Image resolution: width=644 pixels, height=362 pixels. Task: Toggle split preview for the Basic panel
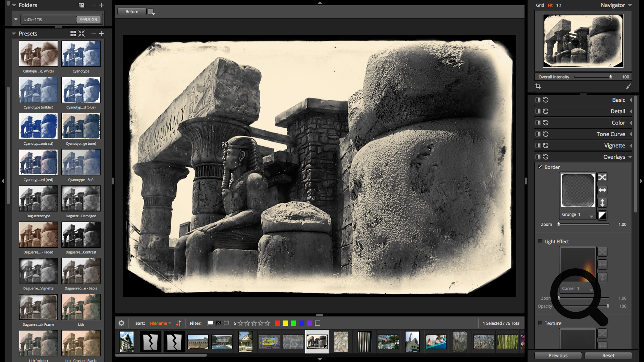tap(538, 100)
